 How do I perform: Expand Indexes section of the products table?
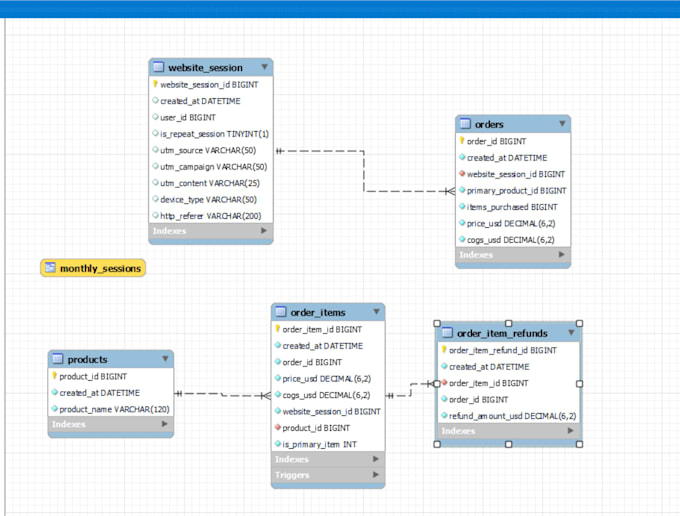(x=165, y=424)
